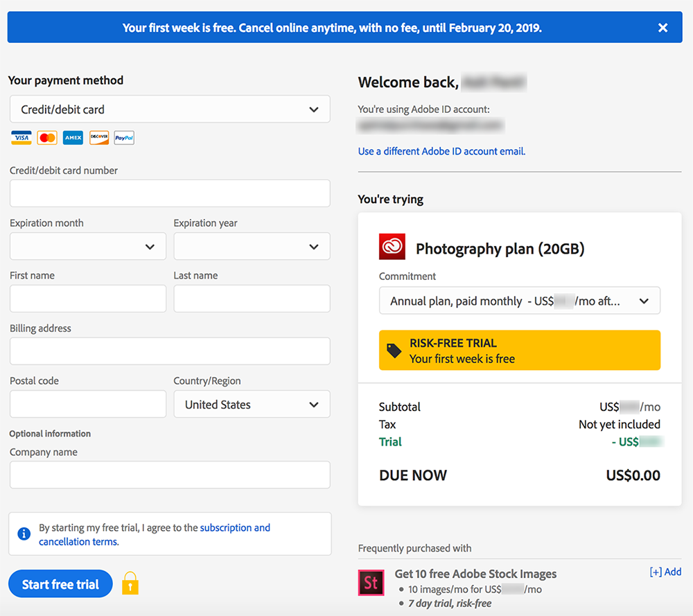693x616 pixels.
Task: Focus the Postal code field
Action: coord(88,404)
